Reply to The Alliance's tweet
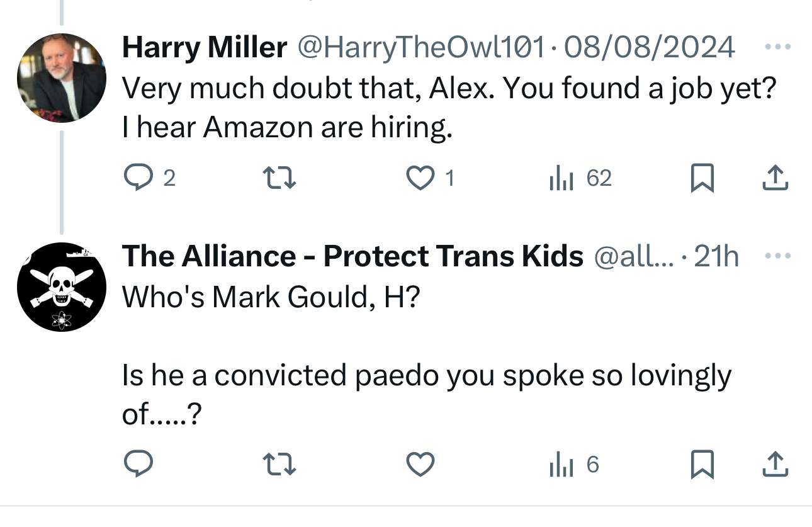Image resolution: width=812 pixels, height=527 pixels. [137, 465]
